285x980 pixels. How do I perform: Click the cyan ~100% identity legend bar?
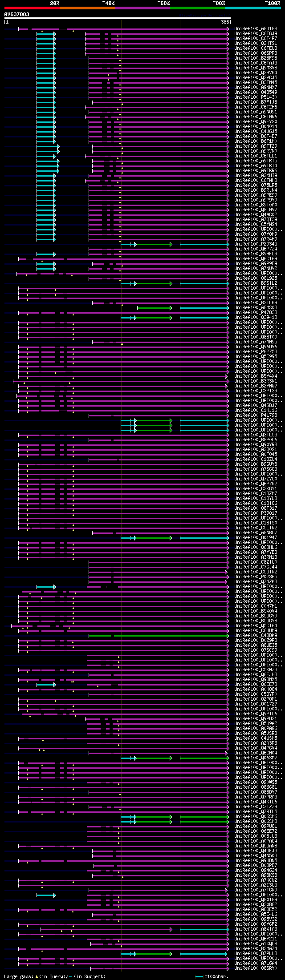pos(253,8)
